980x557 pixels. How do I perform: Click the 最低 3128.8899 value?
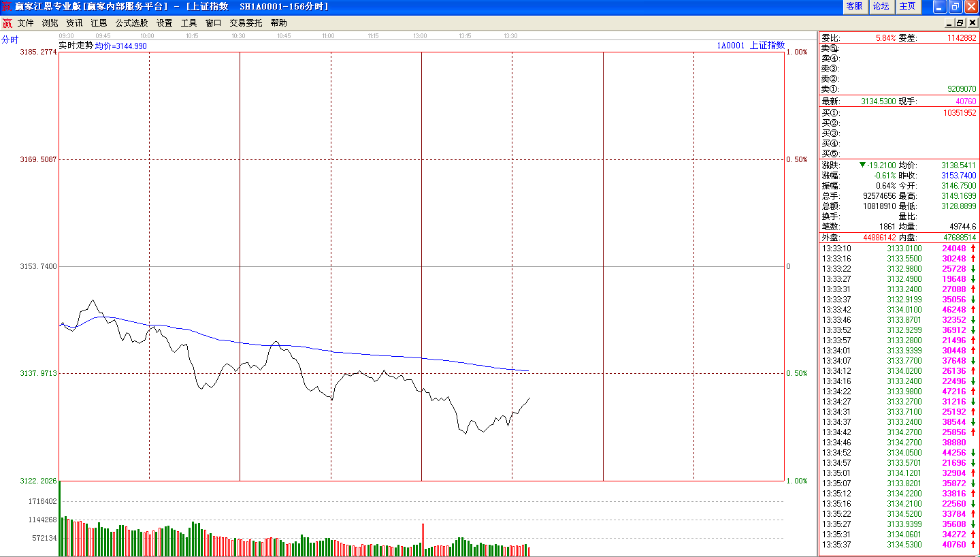coord(958,206)
